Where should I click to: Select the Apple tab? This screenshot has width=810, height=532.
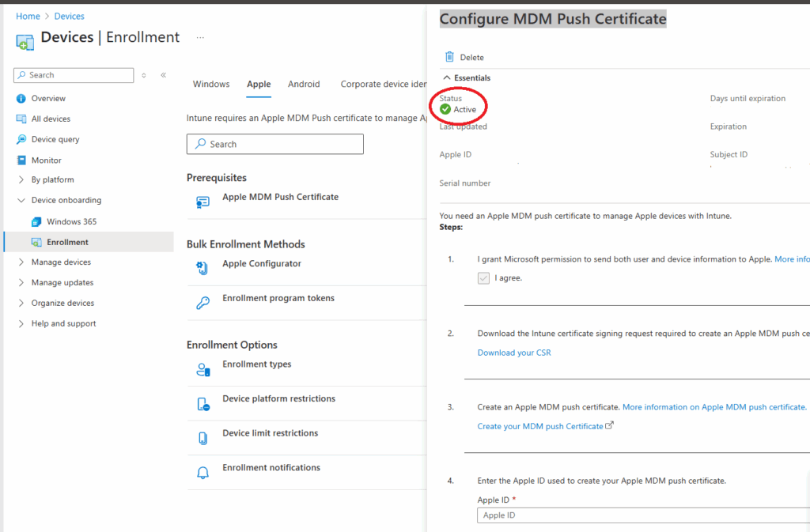259,84
